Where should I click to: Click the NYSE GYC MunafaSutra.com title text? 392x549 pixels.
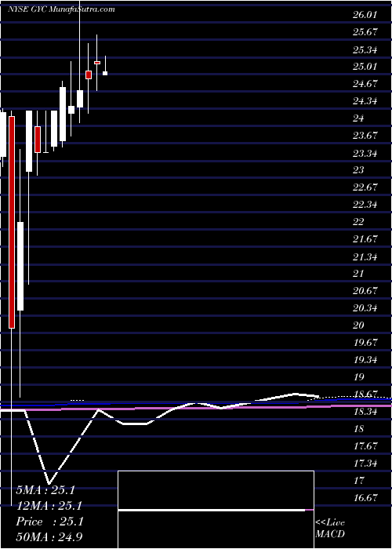point(61,9)
